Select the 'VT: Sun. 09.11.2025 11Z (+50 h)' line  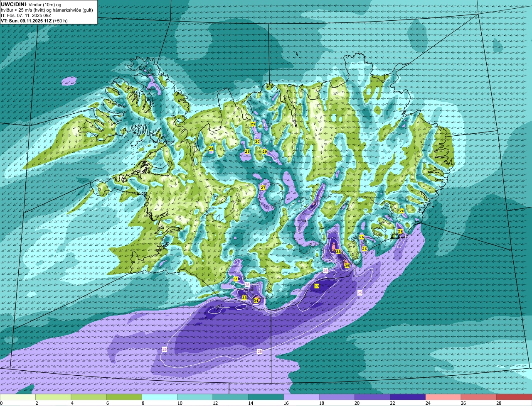point(34,20)
